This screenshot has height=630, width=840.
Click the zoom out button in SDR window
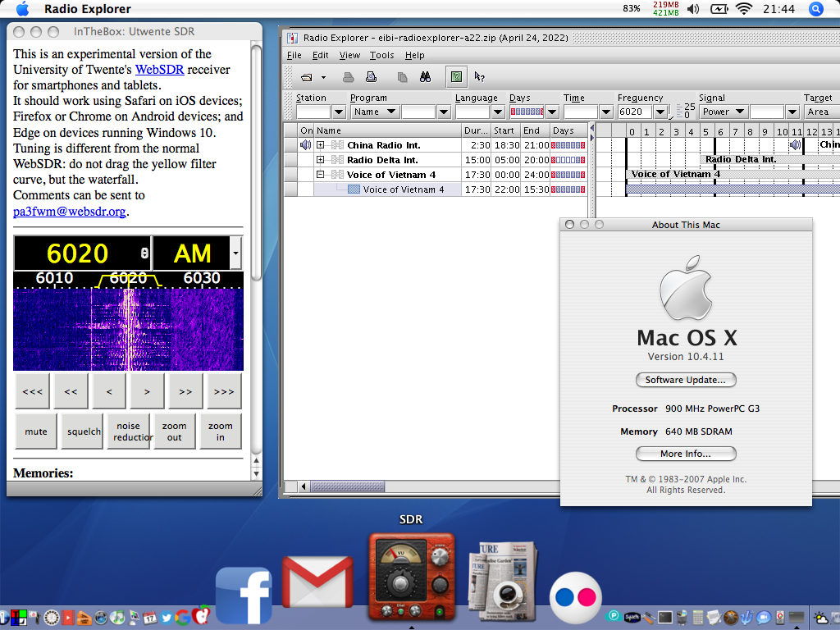(174, 431)
